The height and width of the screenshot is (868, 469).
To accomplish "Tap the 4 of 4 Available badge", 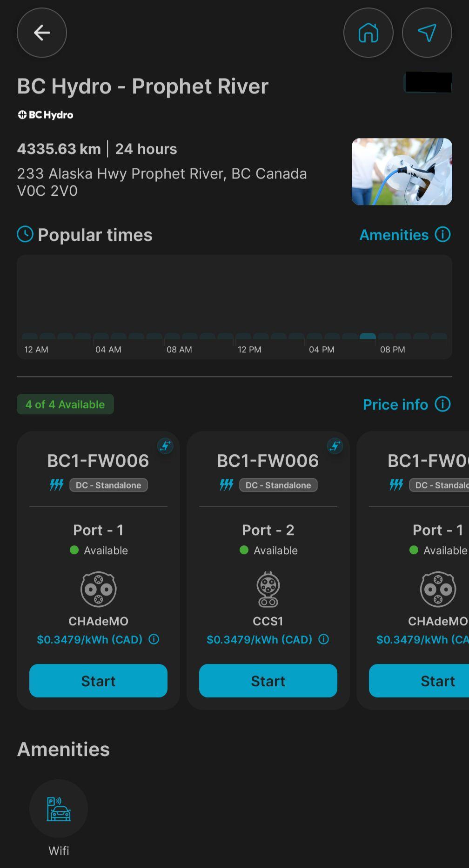I will (x=65, y=404).
